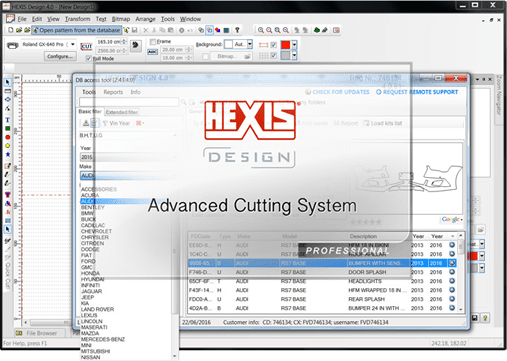Select the blue Star tool
The image size is (507, 361).
(8, 154)
